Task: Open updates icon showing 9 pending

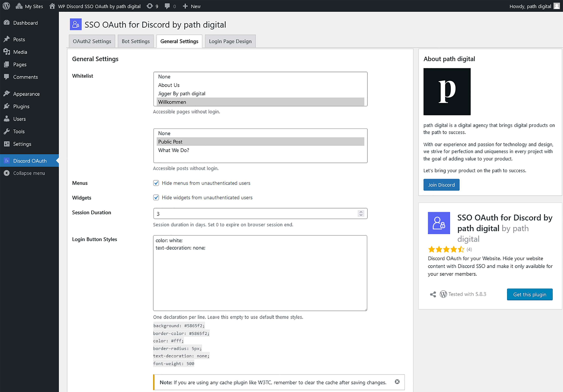Action: click(x=150, y=6)
